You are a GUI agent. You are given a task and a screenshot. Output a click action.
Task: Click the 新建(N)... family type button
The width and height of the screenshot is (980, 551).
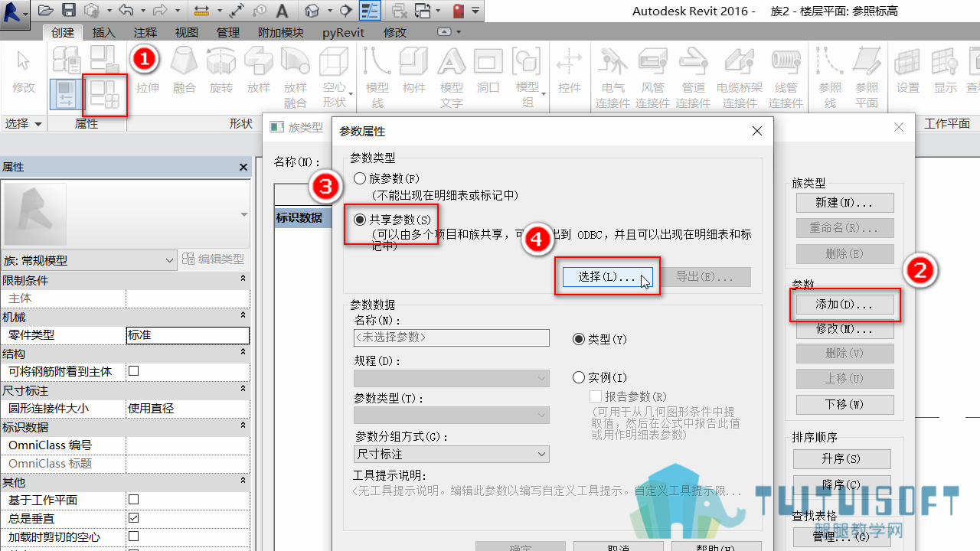coord(844,203)
